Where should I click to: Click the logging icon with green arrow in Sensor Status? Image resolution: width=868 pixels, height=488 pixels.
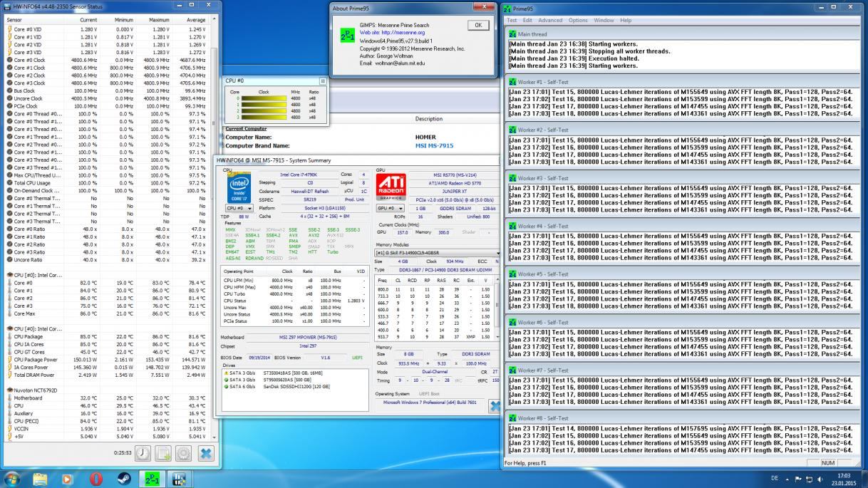163,453
